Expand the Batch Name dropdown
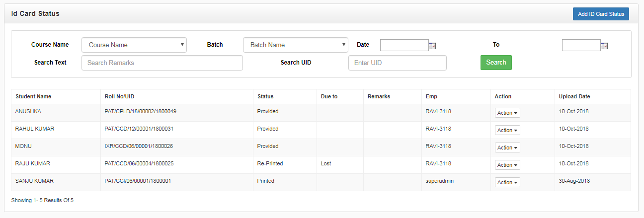The width and height of the screenshot is (644, 218). tap(296, 45)
